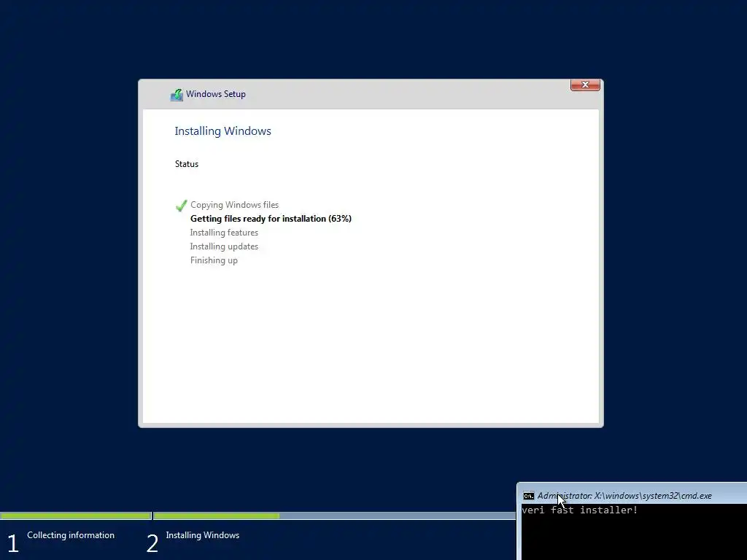Click the 'Installing updates' status line
The width and height of the screenshot is (747, 560).
pos(224,246)
